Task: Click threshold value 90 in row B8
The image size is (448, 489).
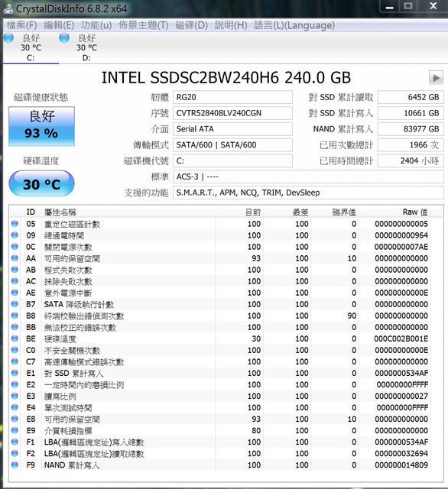Action: click(x=352, y=316)
